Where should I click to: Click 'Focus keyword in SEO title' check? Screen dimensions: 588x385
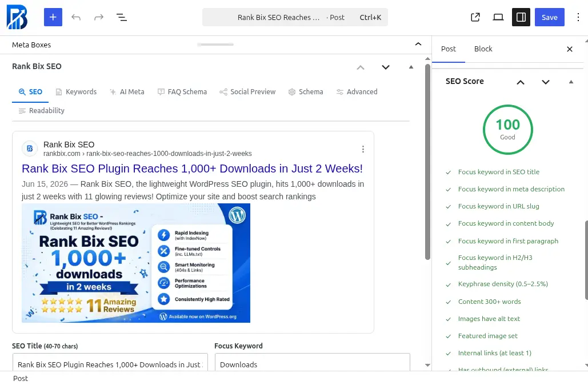point(499,172)
